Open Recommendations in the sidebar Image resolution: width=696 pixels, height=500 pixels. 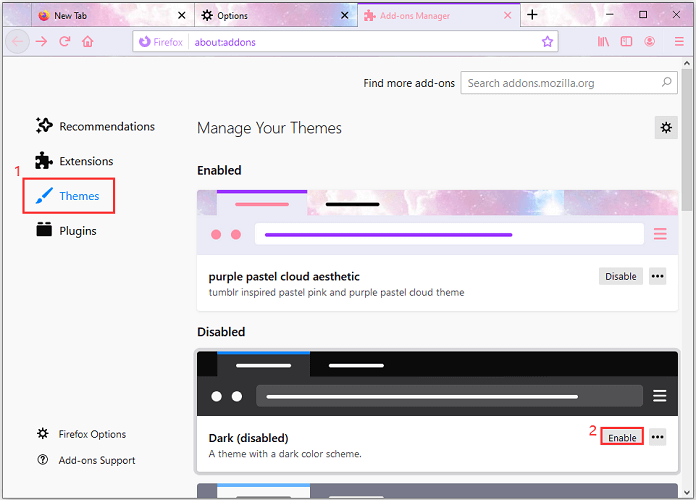pyautogui.click(x=95, y=127)
